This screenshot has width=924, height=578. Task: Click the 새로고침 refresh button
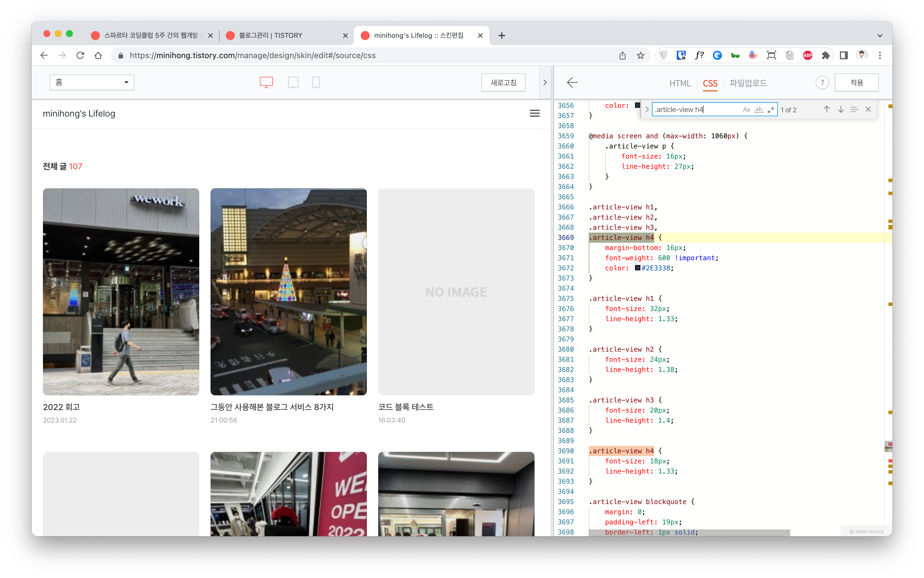503,82
